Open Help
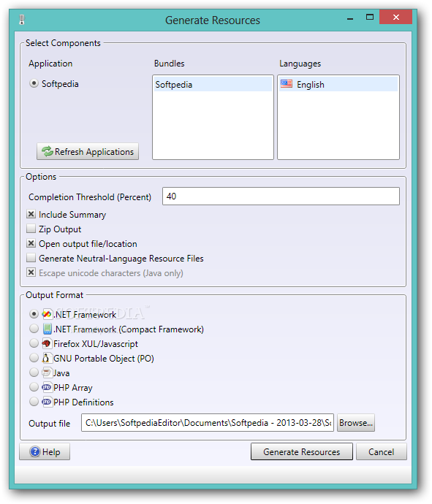 pyautogui.click(x=45, y=451)
